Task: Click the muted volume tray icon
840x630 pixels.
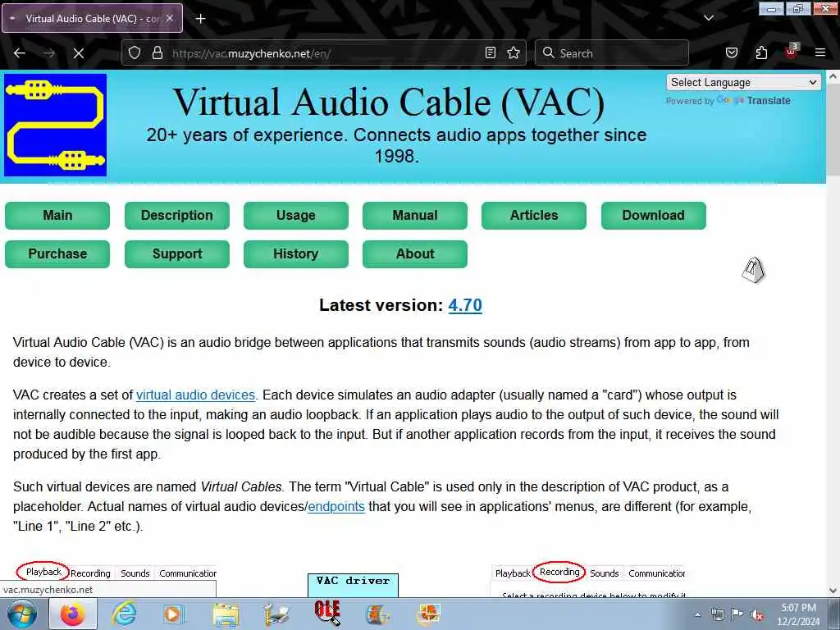Action: tap(757, 614)
